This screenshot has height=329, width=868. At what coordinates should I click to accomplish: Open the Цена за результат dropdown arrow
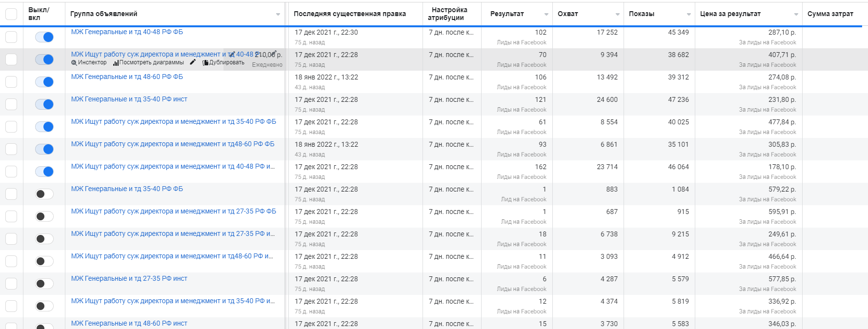coord(796,15)
